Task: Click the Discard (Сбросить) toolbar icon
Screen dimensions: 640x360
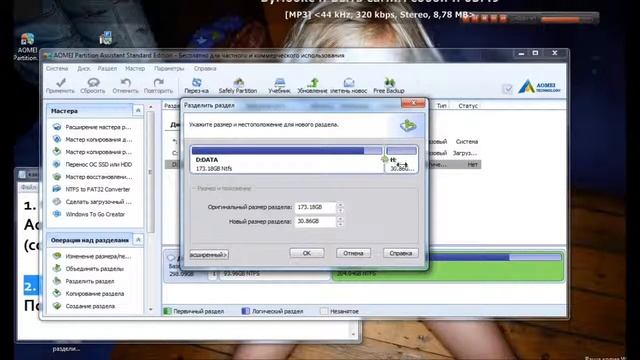Action: click(x=93, y=86)
